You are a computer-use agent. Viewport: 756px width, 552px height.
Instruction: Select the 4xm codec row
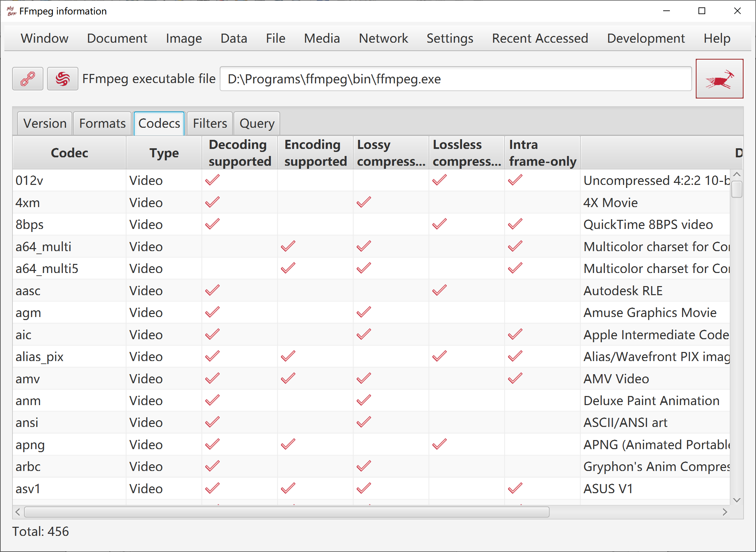coord(371,202)
